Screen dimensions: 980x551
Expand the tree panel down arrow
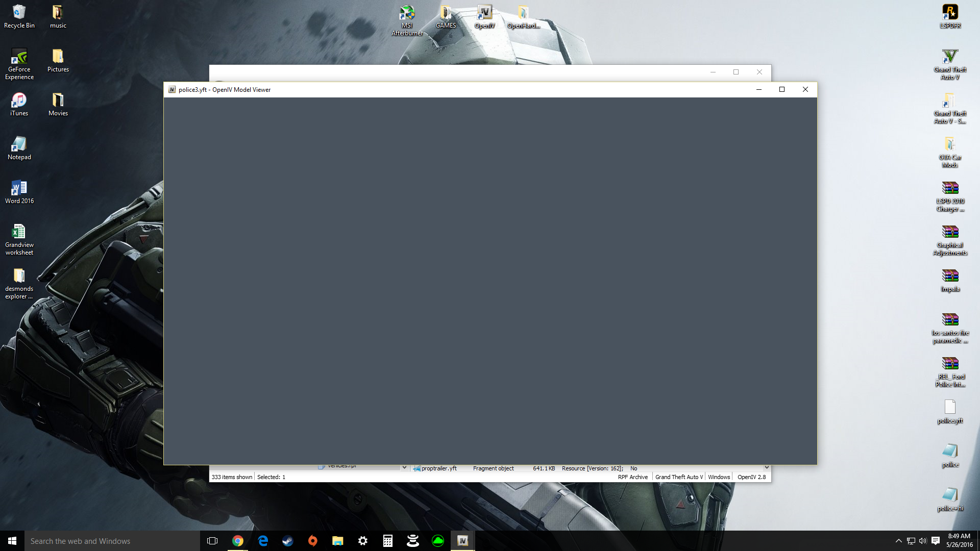[404, 467]
